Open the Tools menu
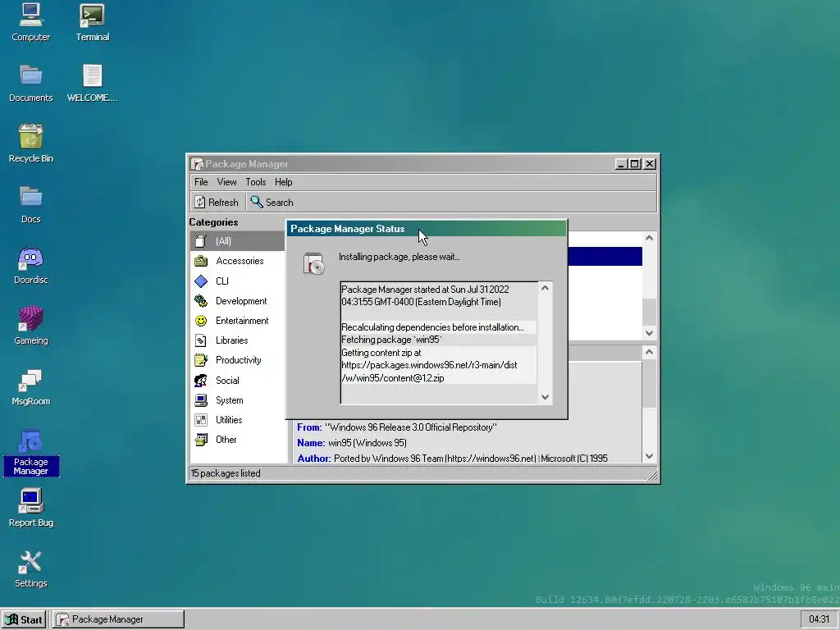The image size is (840, 630). tap(256, 182)
